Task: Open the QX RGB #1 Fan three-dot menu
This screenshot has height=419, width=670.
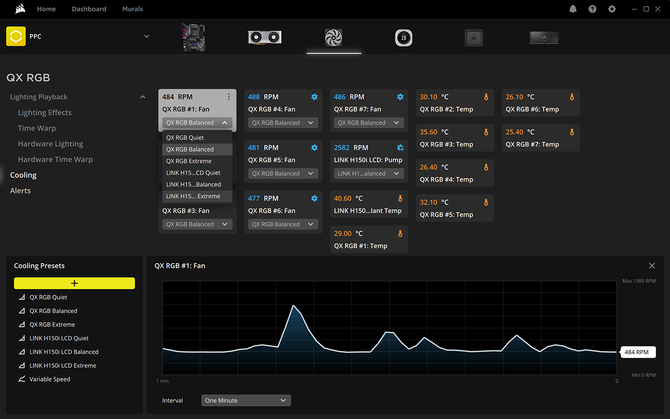Action: tap(229, 97)
